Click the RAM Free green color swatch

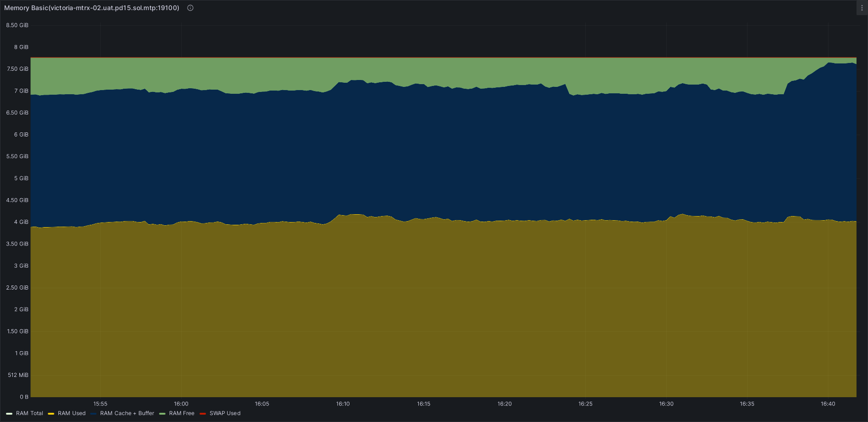pos(162,414)
